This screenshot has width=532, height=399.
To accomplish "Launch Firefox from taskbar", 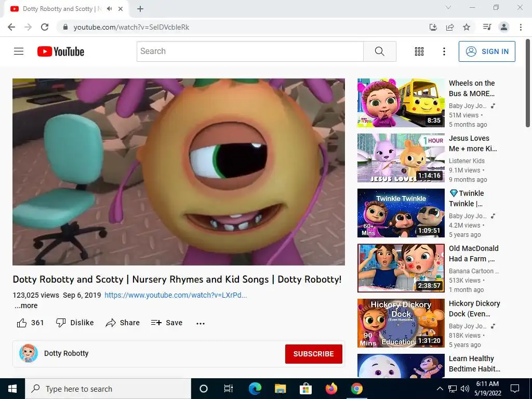I will tap(331, 389).
